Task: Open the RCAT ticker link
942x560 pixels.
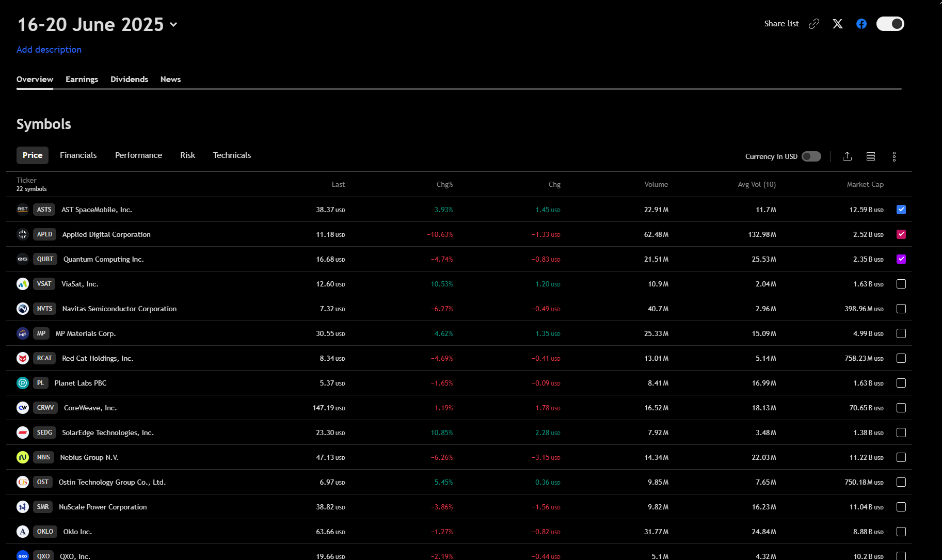Action: coord(44,358)
